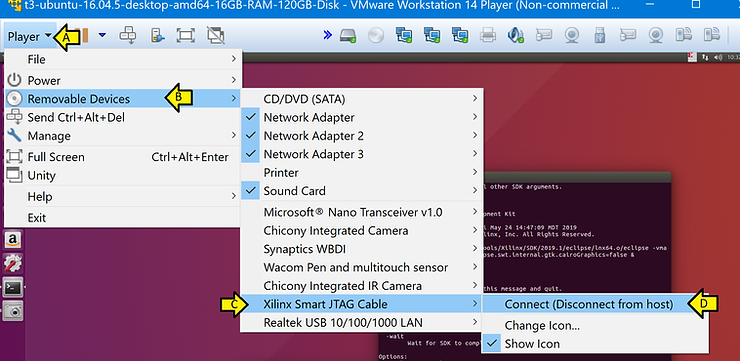Choose Change Icon... option
Screen dimensions: 740x361
(595, 326)
